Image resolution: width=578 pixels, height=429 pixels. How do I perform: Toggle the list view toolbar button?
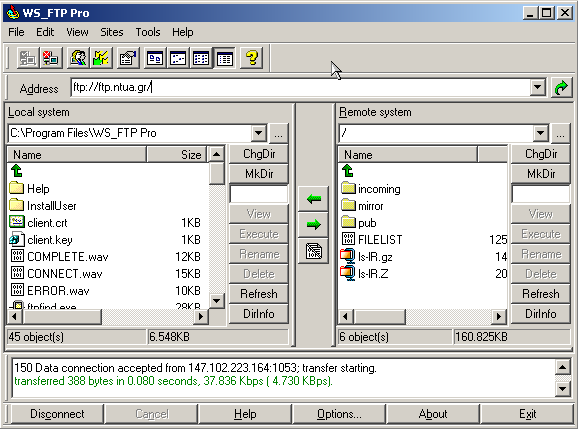tap(201, 58)
